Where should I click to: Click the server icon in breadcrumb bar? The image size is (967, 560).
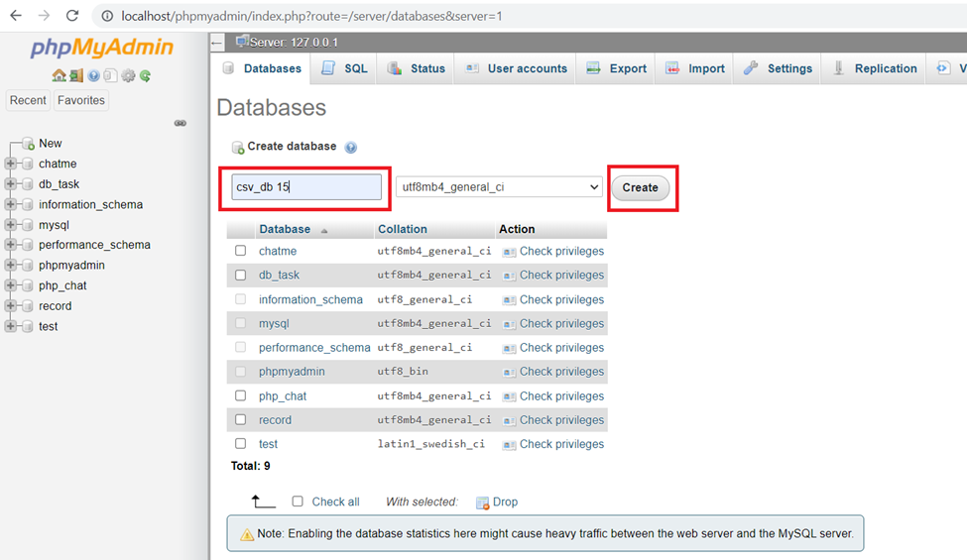(242, 42)
